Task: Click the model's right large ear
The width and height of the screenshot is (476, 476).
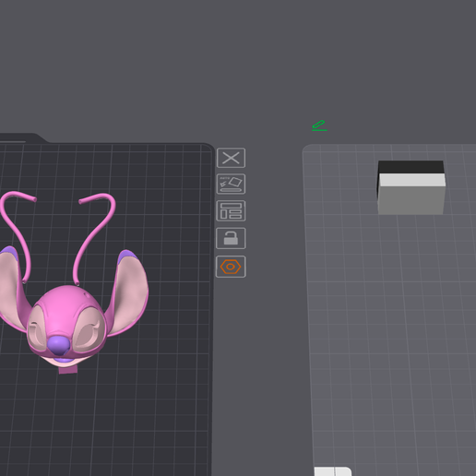Action: (x=131, y=292)
